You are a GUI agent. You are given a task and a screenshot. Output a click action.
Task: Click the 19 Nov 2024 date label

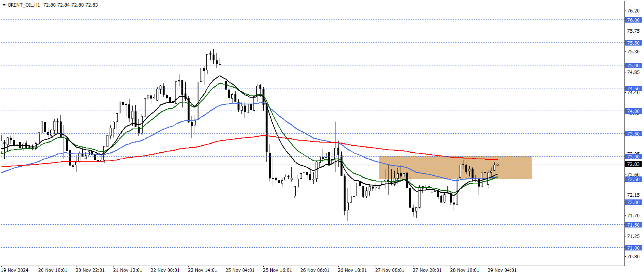(x=15, y=270)
